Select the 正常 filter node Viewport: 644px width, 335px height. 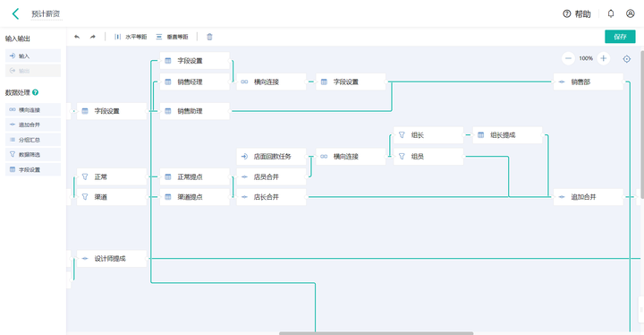(x=112, y=177)
